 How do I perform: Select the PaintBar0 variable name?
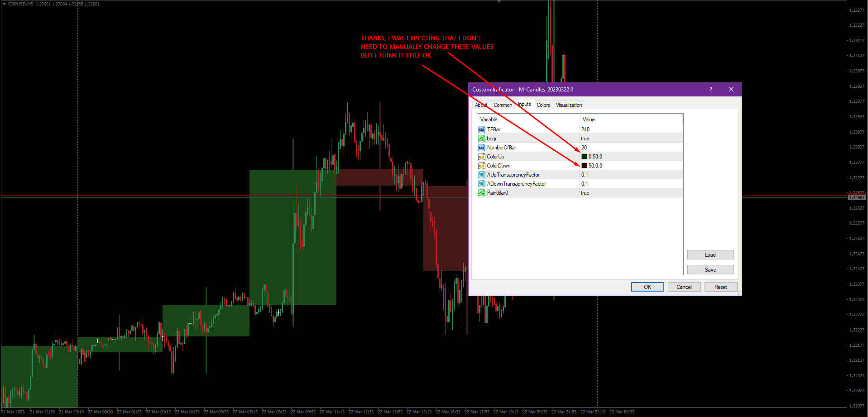tap(497, 193)
